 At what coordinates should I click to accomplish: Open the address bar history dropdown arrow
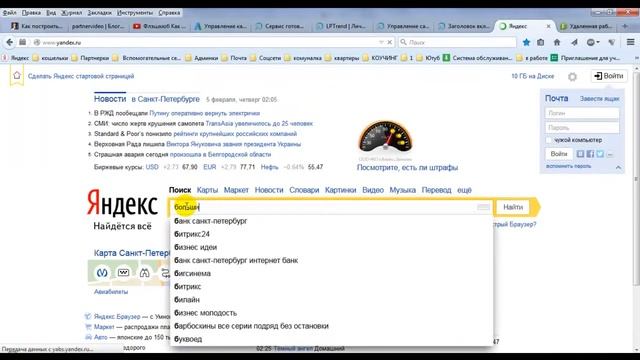point(381,42)
